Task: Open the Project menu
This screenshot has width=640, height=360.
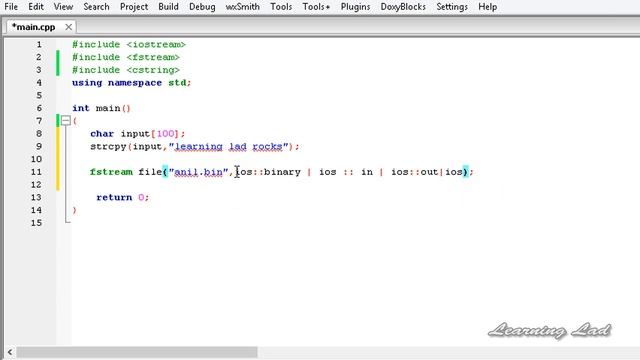Action: point(134,7)
